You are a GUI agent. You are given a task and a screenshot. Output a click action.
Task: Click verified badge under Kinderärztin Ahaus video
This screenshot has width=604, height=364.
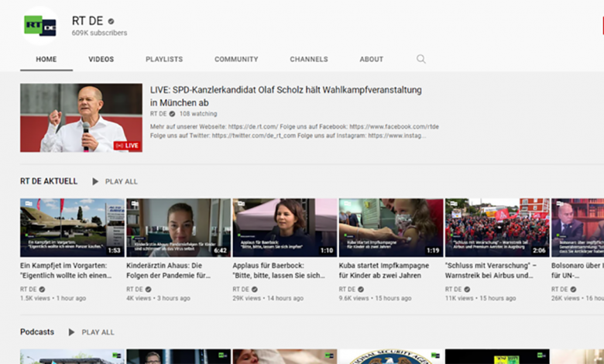(149, 290)
